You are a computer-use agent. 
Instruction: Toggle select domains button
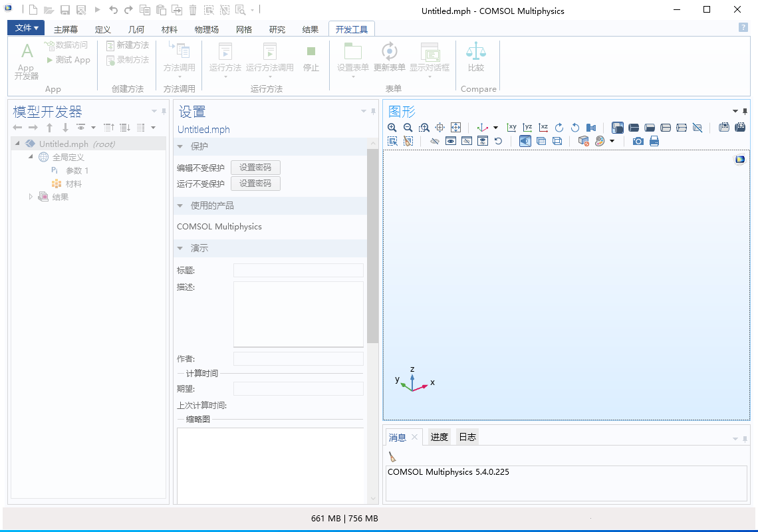click(x=634, y=127)
